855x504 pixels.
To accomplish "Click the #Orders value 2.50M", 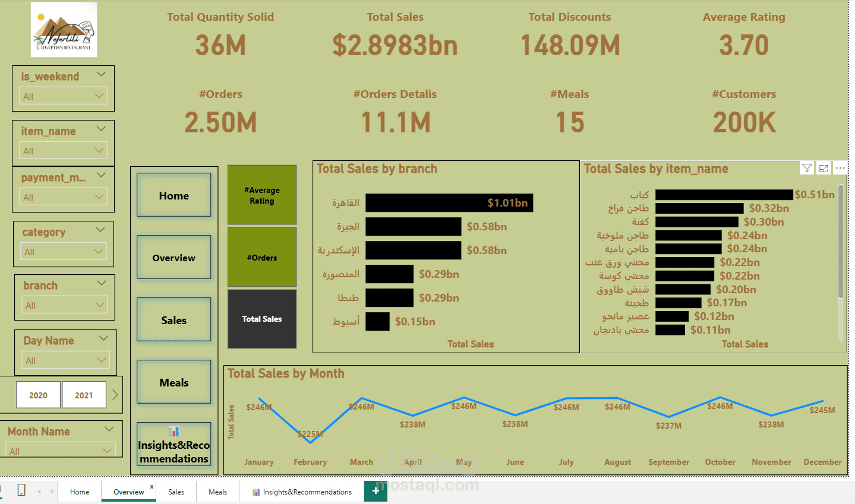I will pyautogui.click(x=220, y=122).
